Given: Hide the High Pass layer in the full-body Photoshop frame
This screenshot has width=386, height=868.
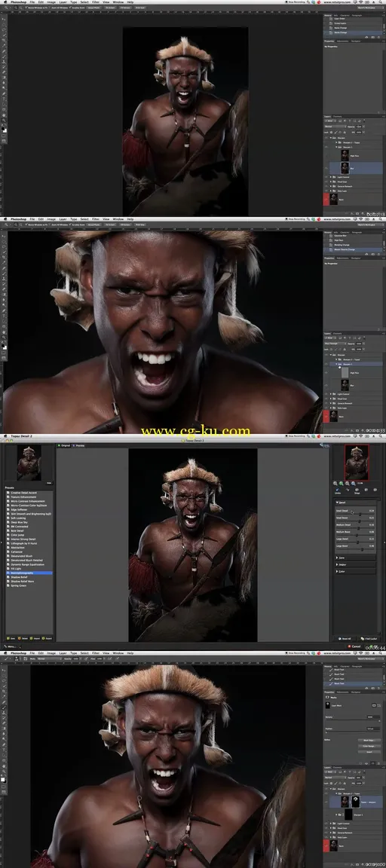Looking at the screenshot, I should coord(326,155).
